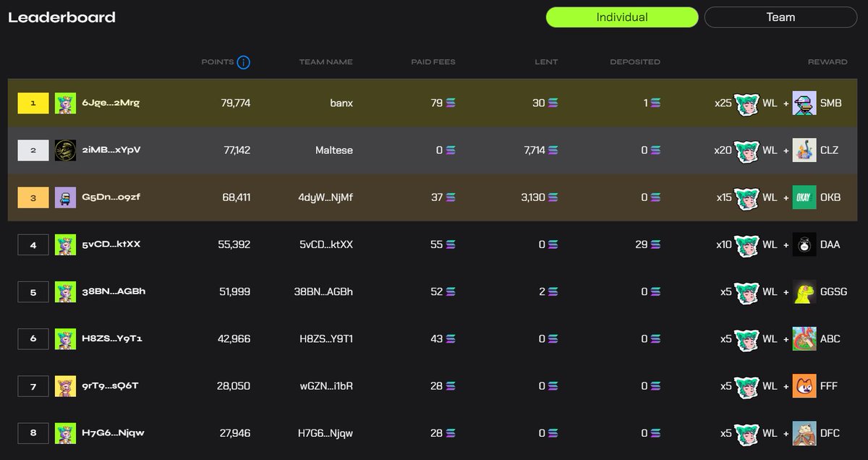The image size is (868, 460).
Task: Click the ABC reward icon on rank 6 row
Action: click(x=805, y=338)
